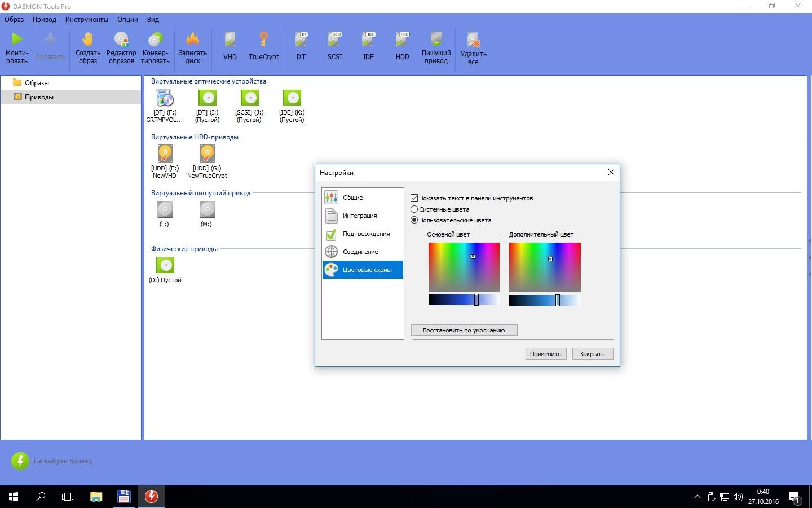Screen dimensions: 812x508
Task: Open Action Center notifications
Action: click(x=795, y=497)
